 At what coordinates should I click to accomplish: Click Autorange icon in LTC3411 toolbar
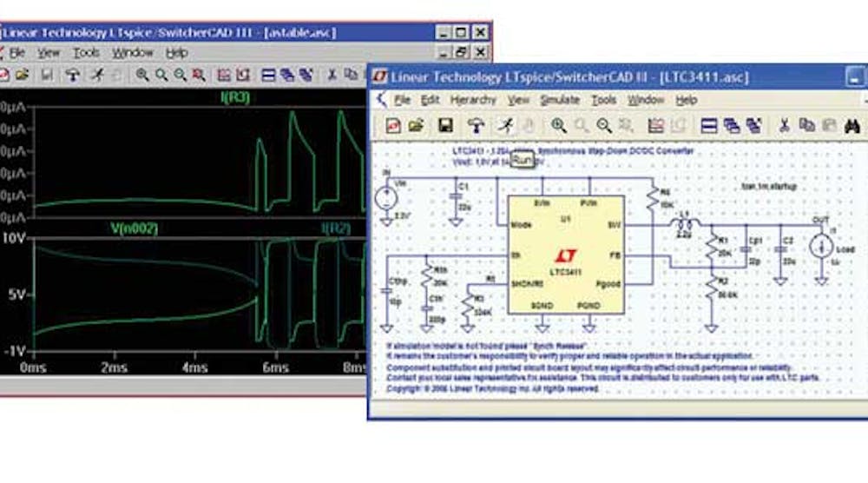[679, 126]
